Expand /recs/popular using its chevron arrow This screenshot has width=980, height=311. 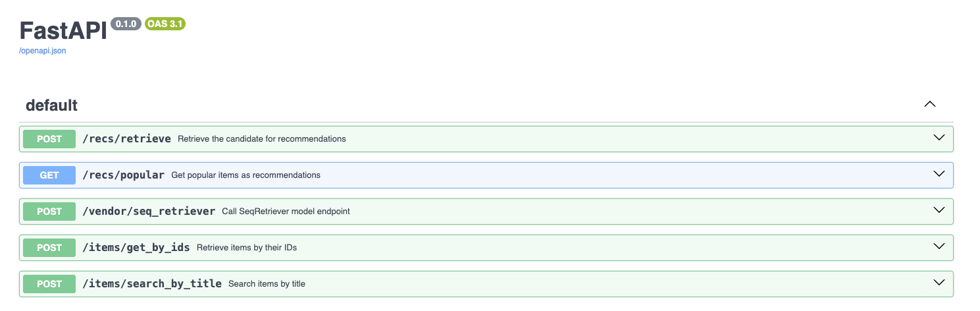[939, 174]
